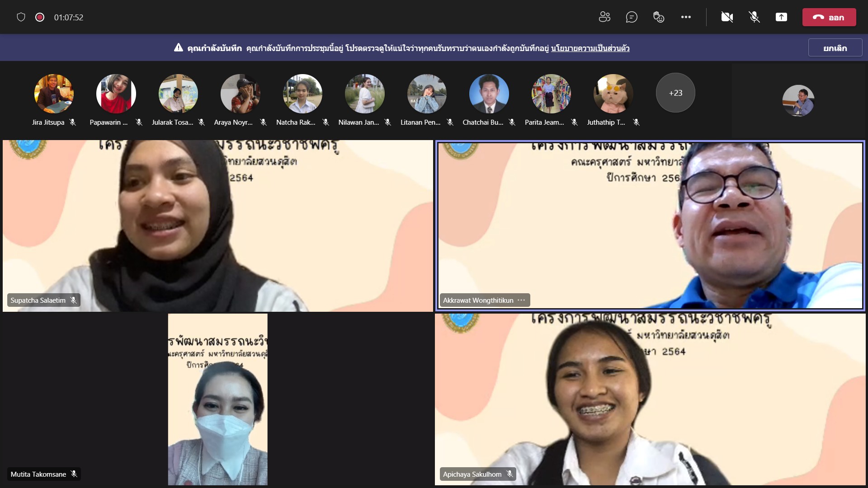The image size is (868, 488).
Task: Click the recording indicator icon
Action: [40, 17]
